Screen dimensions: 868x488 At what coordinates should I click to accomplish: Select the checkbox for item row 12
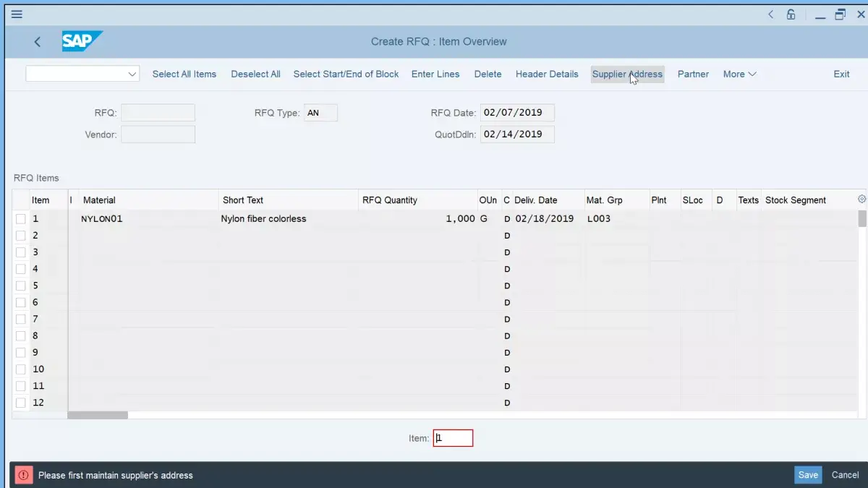coord(20,403)
